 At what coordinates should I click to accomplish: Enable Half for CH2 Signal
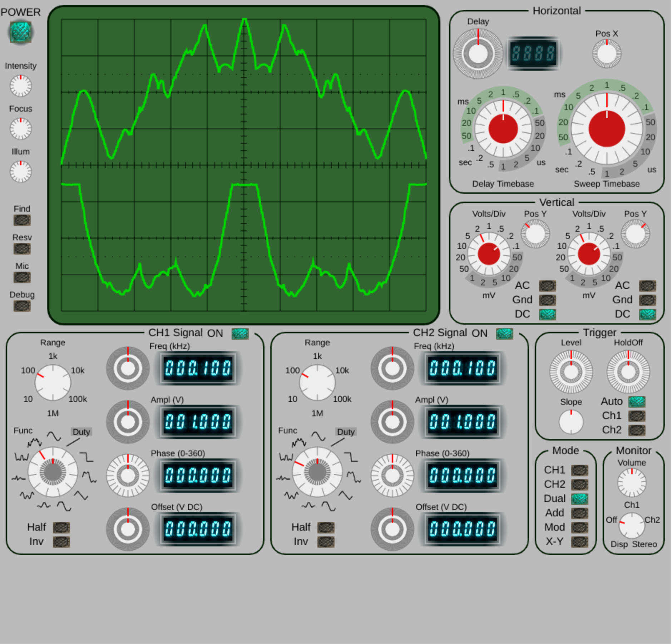[x=326, y=528]
